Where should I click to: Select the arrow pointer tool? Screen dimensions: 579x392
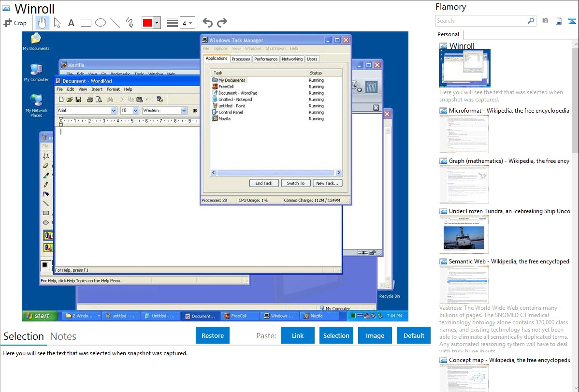point(57,23)
